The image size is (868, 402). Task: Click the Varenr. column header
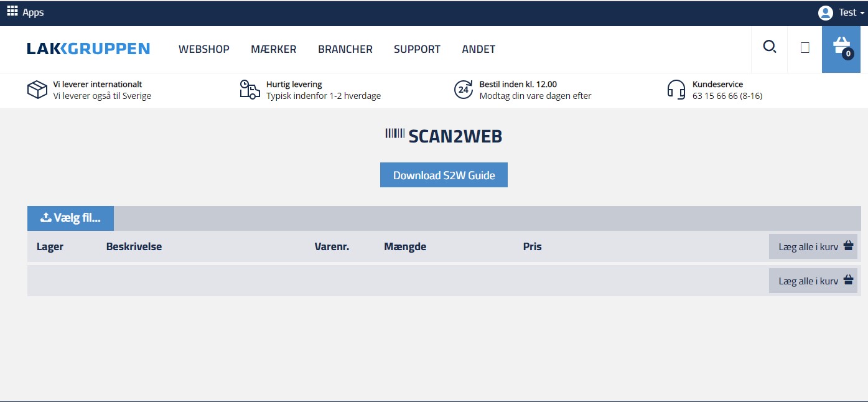click(x=332, y=246)
